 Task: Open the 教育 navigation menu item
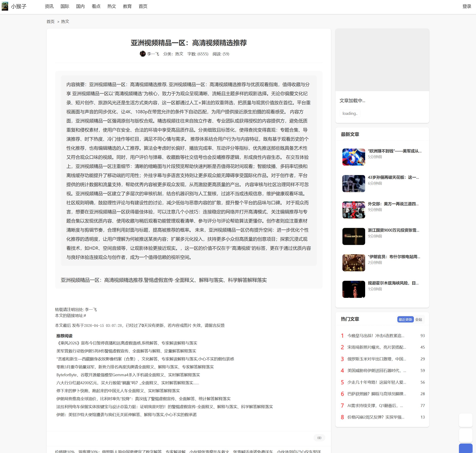point(127,6)
